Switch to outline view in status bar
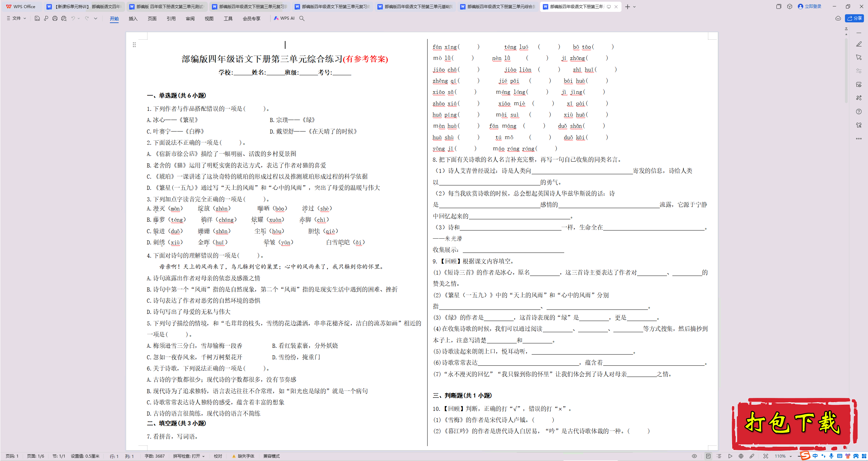The width and height of the screenshot is (868, 461). (x=719, y=456)
